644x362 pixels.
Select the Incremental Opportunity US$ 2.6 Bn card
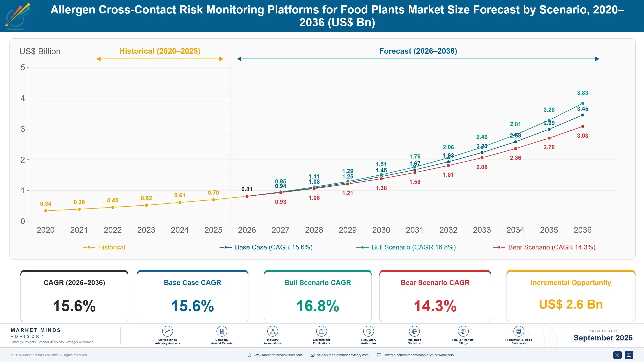[x=571, y=296]
